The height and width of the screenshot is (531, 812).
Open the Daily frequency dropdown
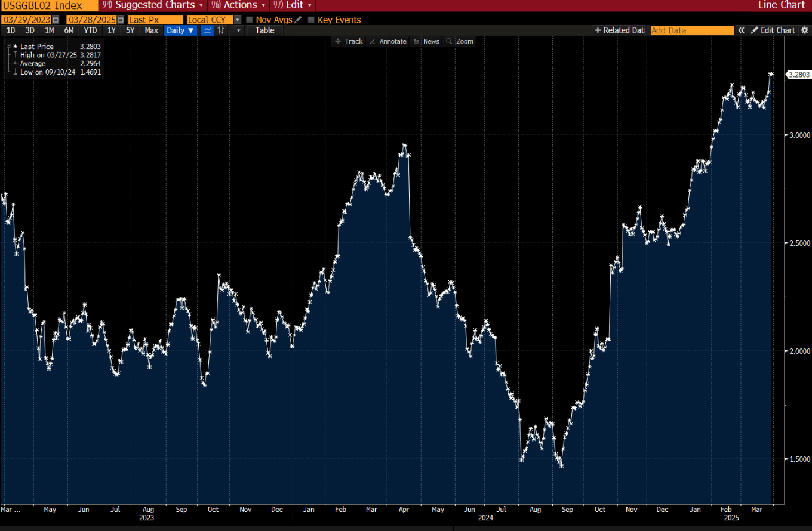pos(180,30)
